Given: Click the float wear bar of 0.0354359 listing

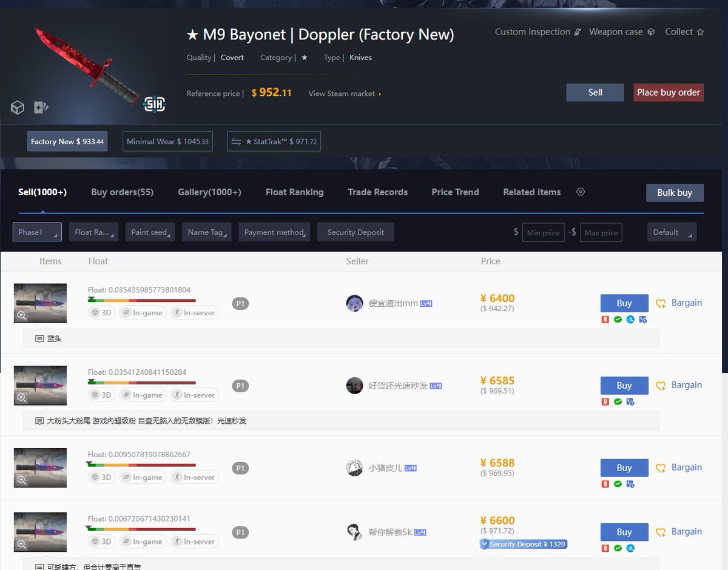Looking at the screenshot, I should (142, 300).
